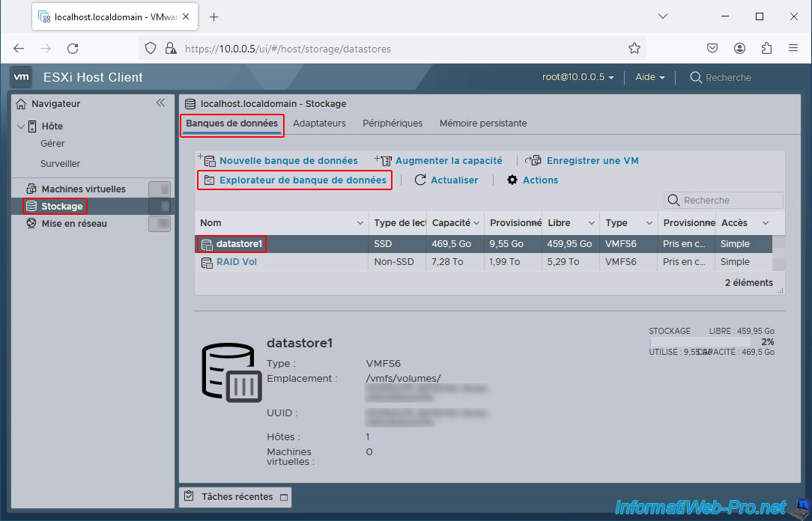
Task: Click Enregistrer une VM icon
Action: (533, 160)
